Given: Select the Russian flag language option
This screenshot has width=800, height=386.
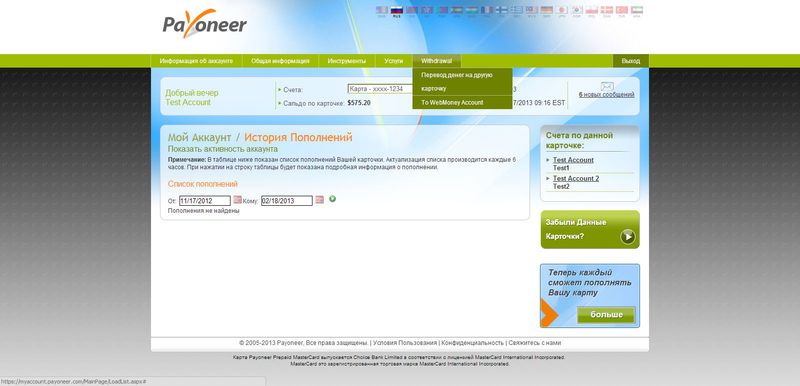Looking at the screenshot, I should (x=397, y=10).
